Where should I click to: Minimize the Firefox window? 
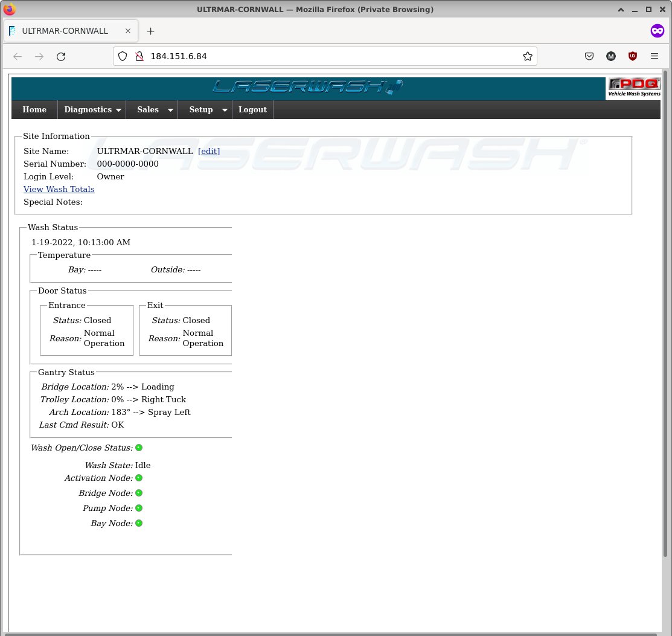[x=635, y=10]
